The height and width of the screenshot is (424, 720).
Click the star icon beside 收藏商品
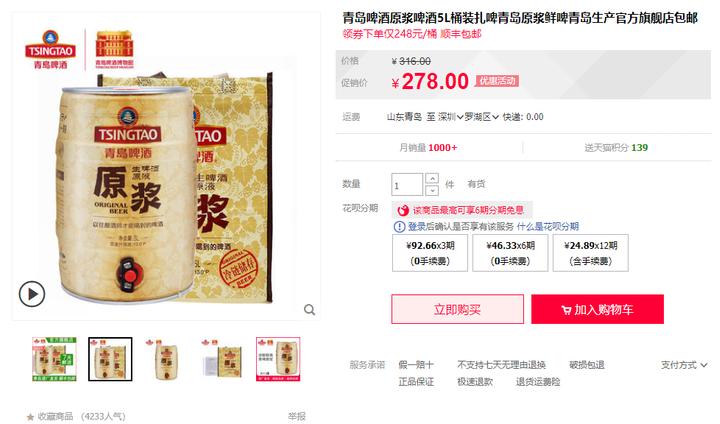click(x=30, y=417)
